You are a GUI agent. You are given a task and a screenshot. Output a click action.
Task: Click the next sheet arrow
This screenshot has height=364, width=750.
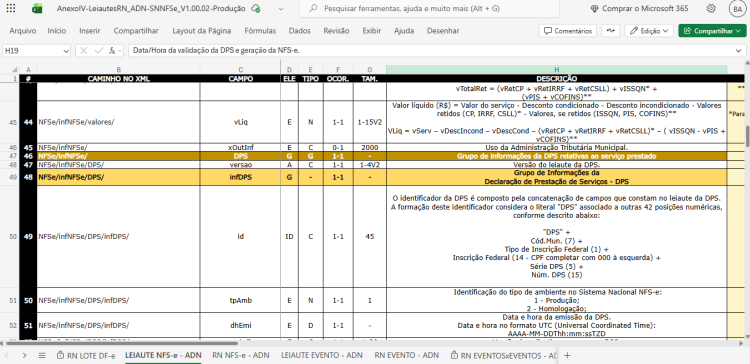24,356
